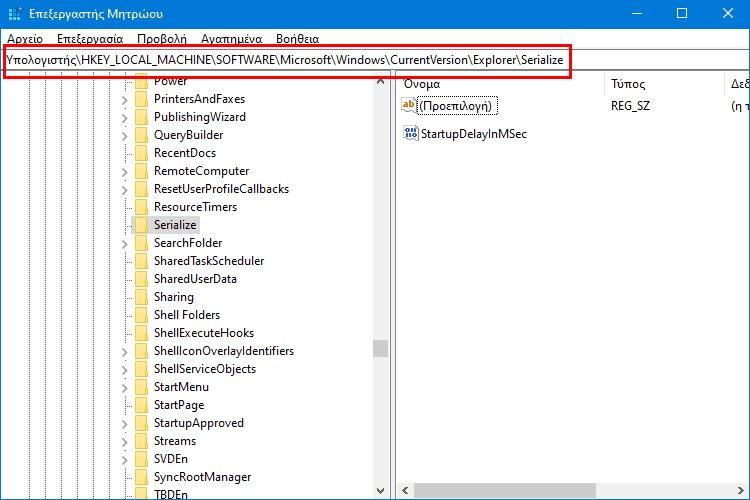The image size is (750, 500).
Task: Select the PublishingWizard folder icon
Action: (x=141, y=117)
